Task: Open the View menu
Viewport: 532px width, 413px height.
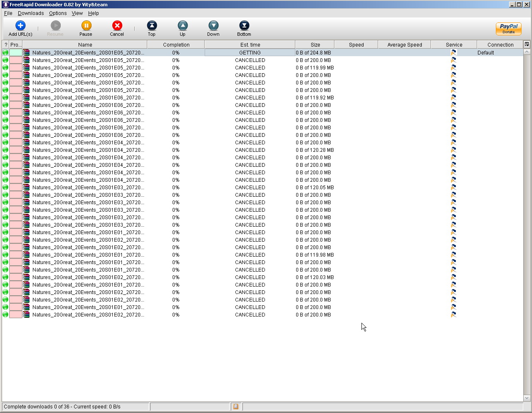Action: coord(77,13)
